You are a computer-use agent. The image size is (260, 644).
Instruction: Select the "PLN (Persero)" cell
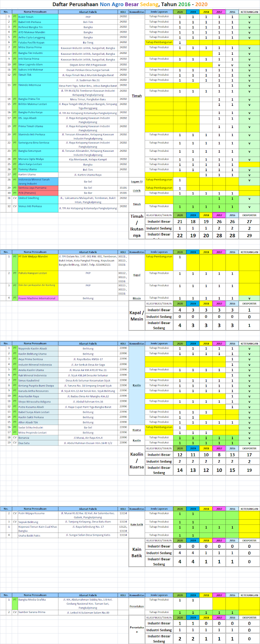pos(38,193)
